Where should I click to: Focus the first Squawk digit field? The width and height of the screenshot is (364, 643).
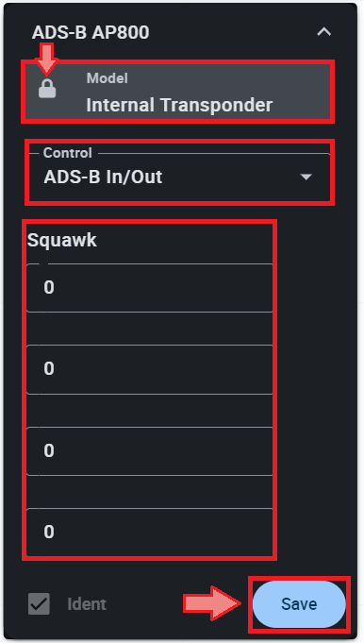point(149,288)
